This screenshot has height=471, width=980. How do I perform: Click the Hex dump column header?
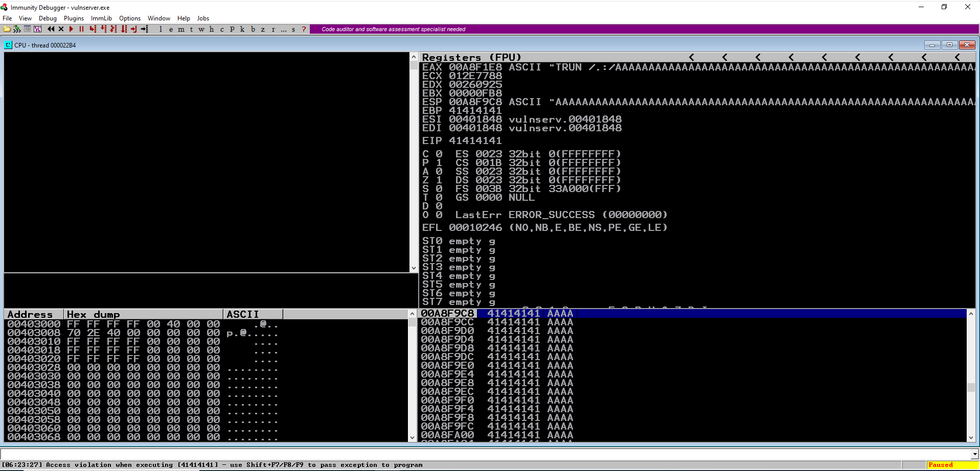click(x=143, y=314)
